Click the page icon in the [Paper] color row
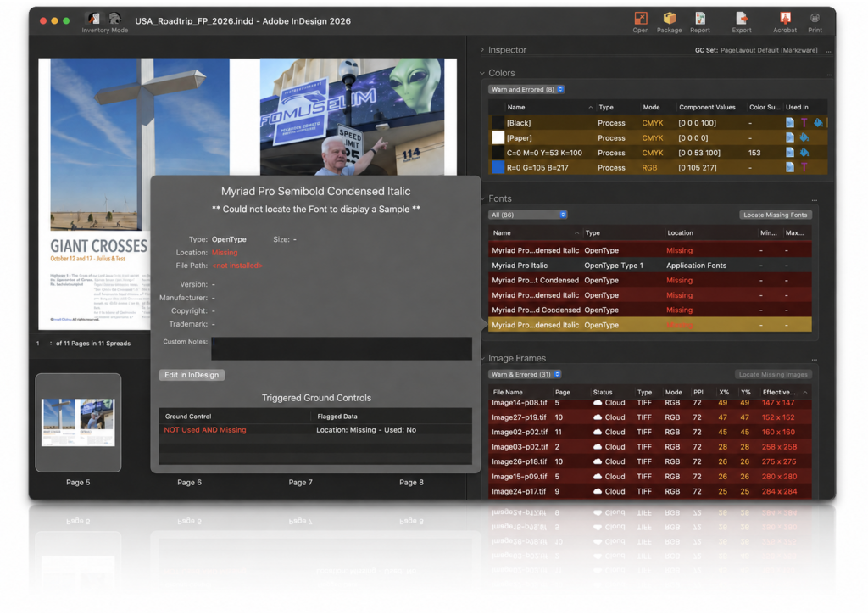868x615 pixels. 790,138
